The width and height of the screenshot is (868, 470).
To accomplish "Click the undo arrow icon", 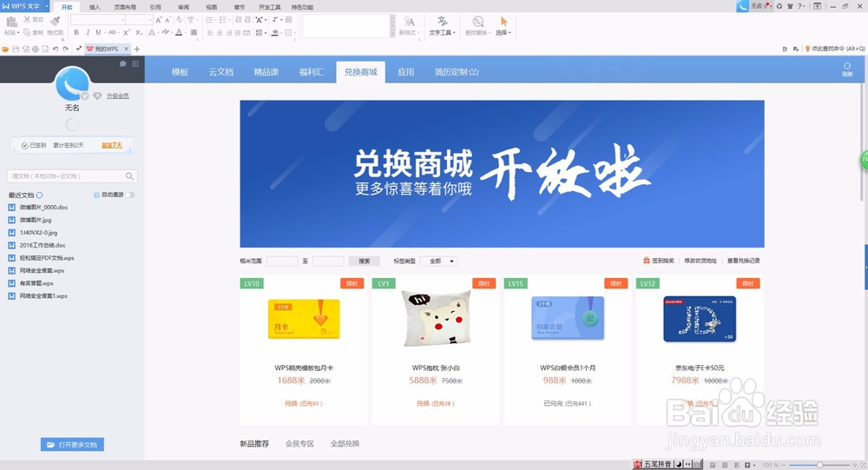I will point(56,49).
